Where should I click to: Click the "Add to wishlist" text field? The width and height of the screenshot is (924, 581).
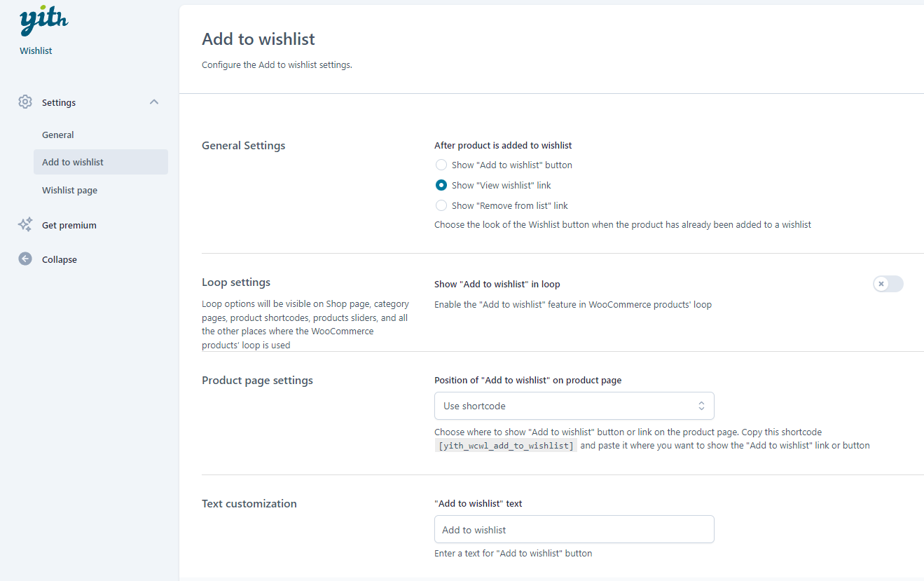click(x=574, y=530)
